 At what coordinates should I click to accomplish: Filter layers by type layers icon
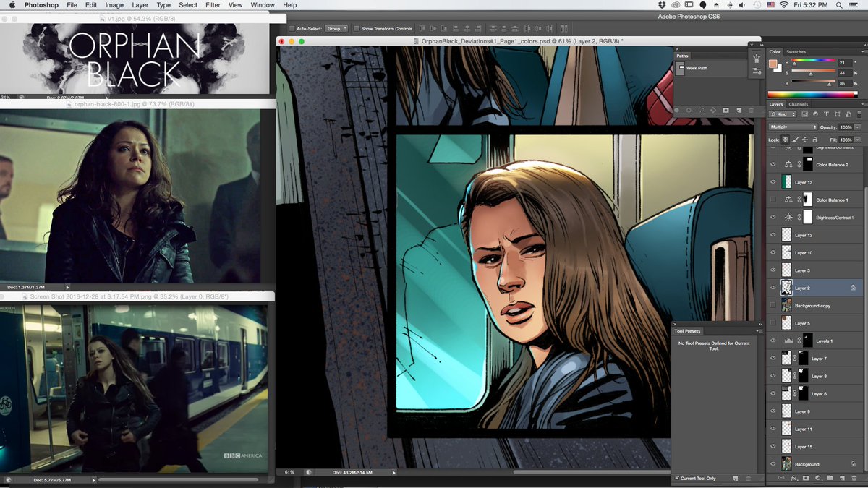click(x=826, y=114)
